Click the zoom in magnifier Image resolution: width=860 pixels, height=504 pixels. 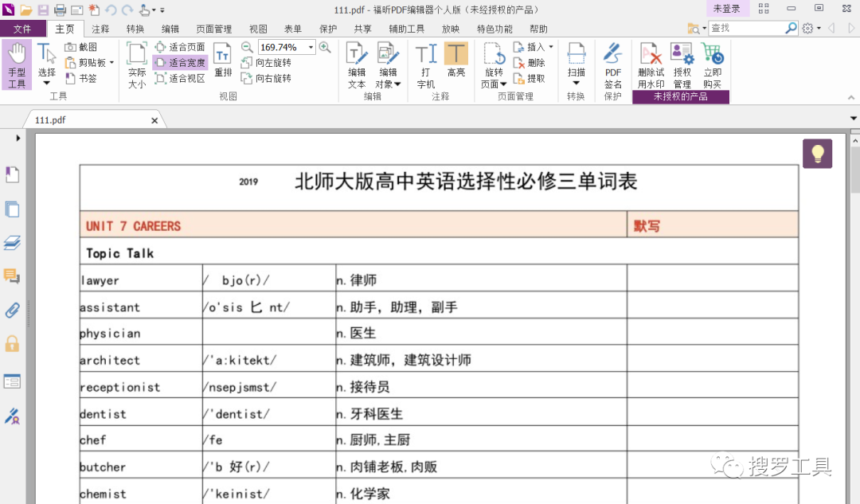click(x=325, y=47)
